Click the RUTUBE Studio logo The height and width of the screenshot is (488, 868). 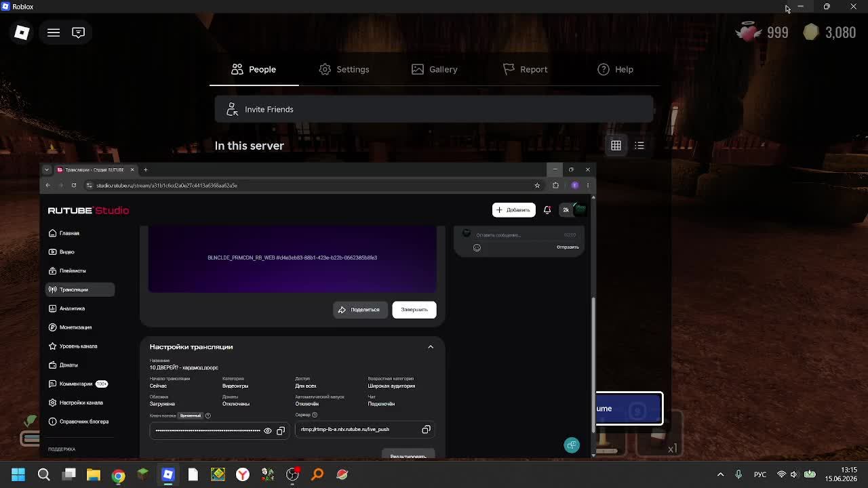88,210
